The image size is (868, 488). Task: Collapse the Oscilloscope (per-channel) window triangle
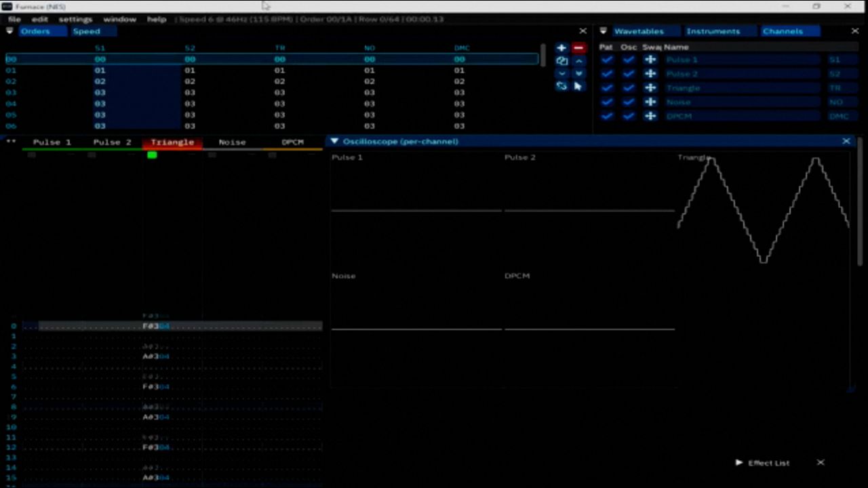click(x=334, y=141)
